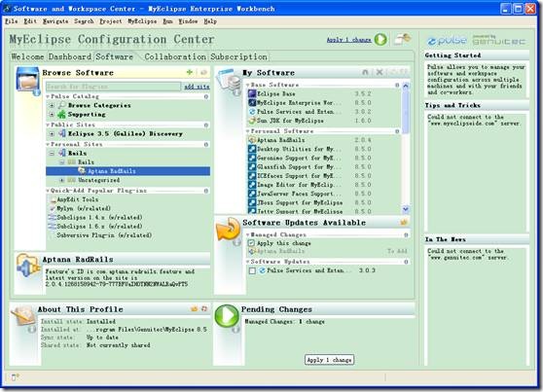
Task: Click the My Software scrollbar up arrow
Action: click(x=406, y=86)
